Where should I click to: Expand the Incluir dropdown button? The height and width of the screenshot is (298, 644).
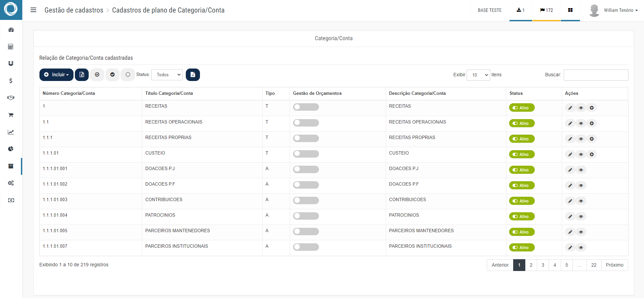[x=56, y=75]
